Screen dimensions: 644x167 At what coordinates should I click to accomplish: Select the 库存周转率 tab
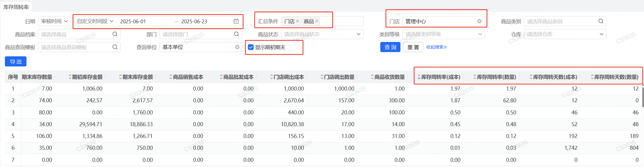coord(16,7)
